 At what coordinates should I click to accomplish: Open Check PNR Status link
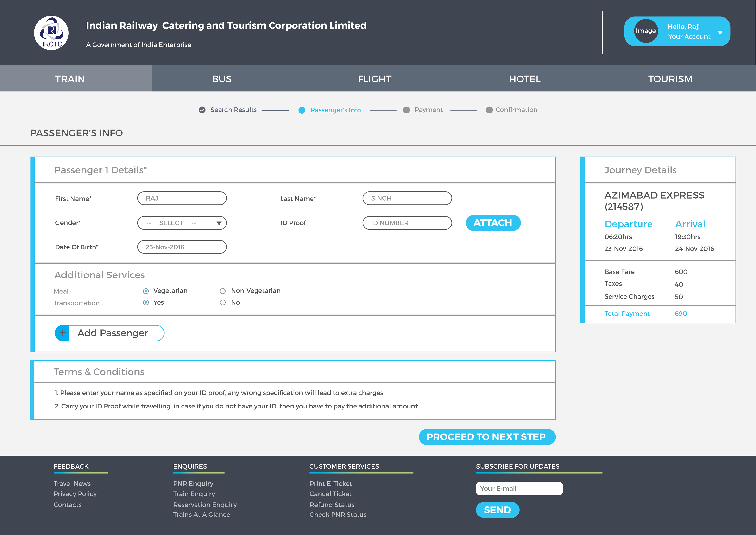338,515
